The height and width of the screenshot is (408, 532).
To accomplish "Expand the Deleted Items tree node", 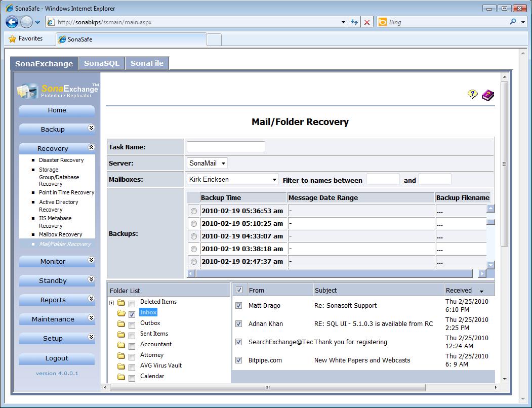I will (x=111, y=303).
